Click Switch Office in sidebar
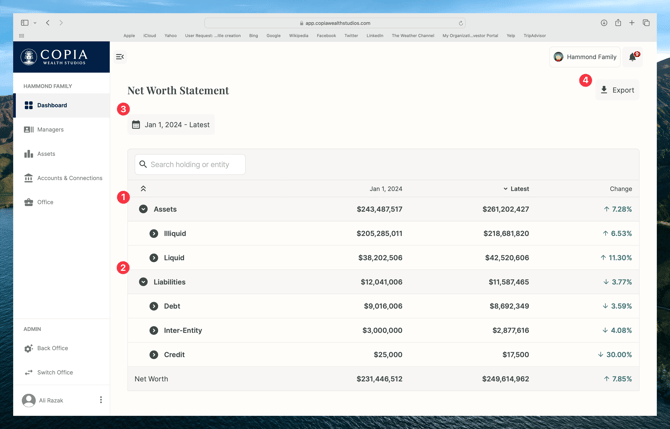The width and height of the screenshot is (670, 429). click(x=62, y=372)
